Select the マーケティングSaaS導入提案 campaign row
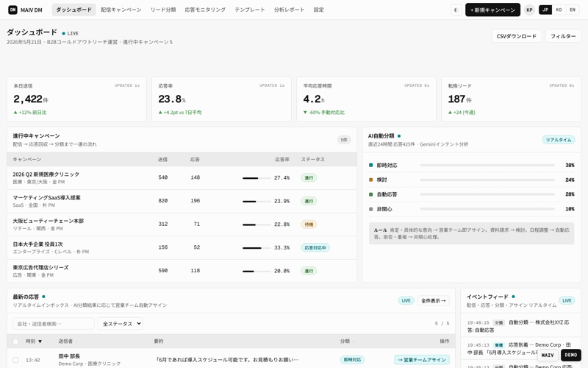 (x=182, y=201)
